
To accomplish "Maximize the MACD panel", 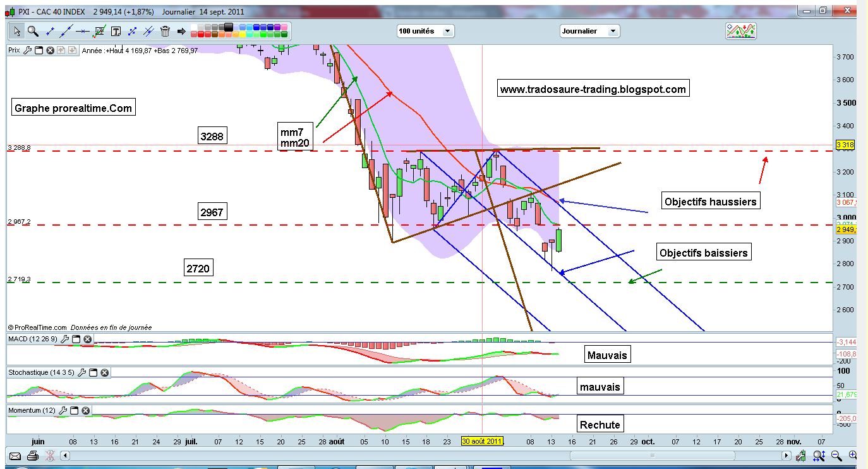I will pyautogui.click(x=76, y=339).
